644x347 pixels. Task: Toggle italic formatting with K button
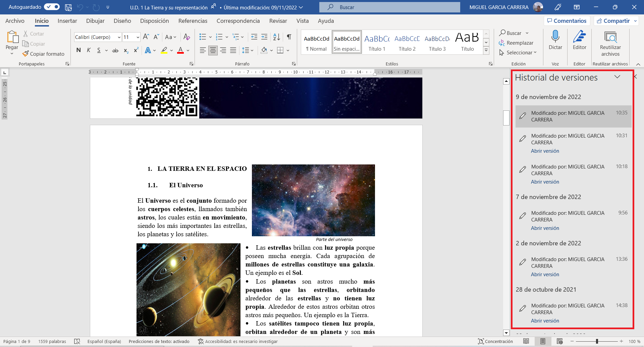89,50
